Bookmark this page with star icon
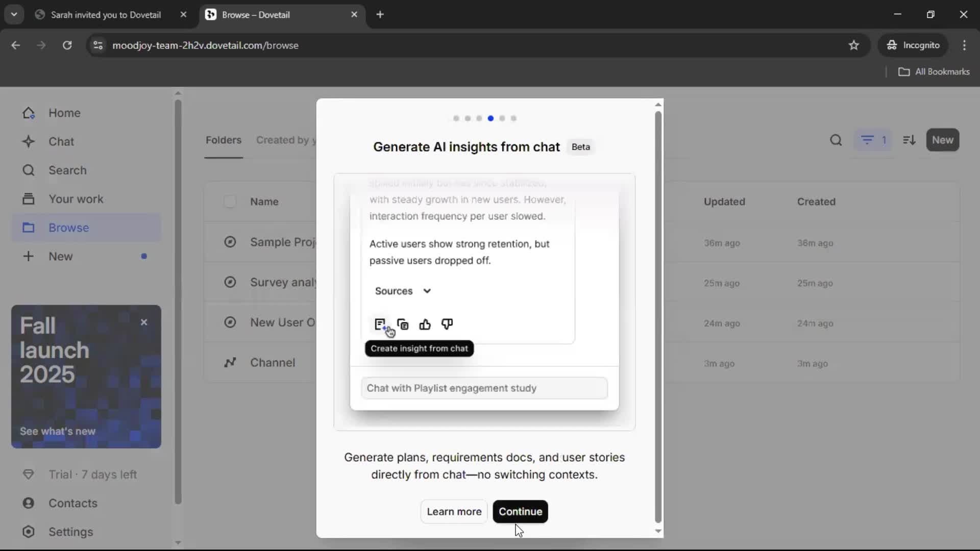The width and height of the screenshot is (980, 551). point(854,45)
